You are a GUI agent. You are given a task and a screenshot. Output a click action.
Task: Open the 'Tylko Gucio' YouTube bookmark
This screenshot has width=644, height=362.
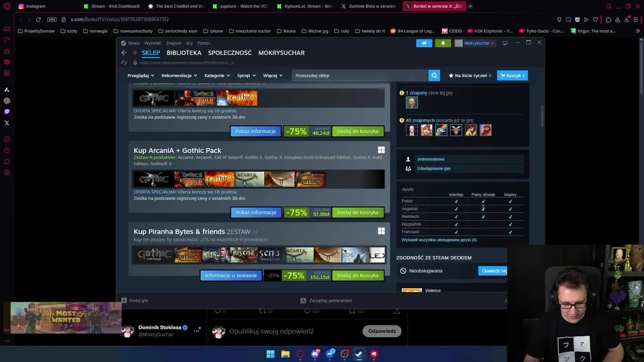pos(541,31)
